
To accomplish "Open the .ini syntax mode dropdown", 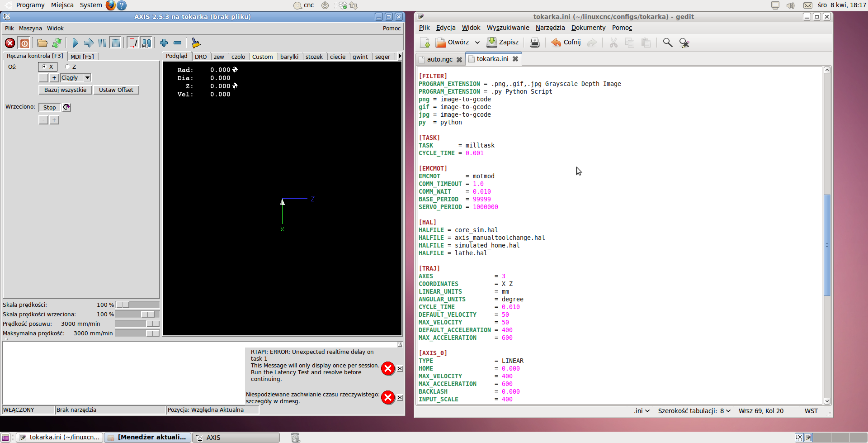I will [x=642, y=411].
